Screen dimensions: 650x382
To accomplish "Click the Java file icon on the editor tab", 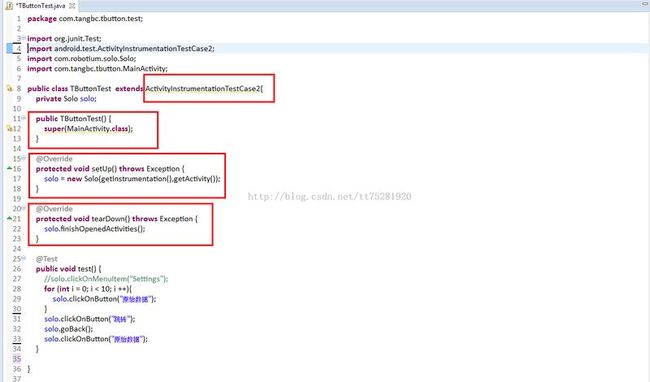I will point(9,6).
